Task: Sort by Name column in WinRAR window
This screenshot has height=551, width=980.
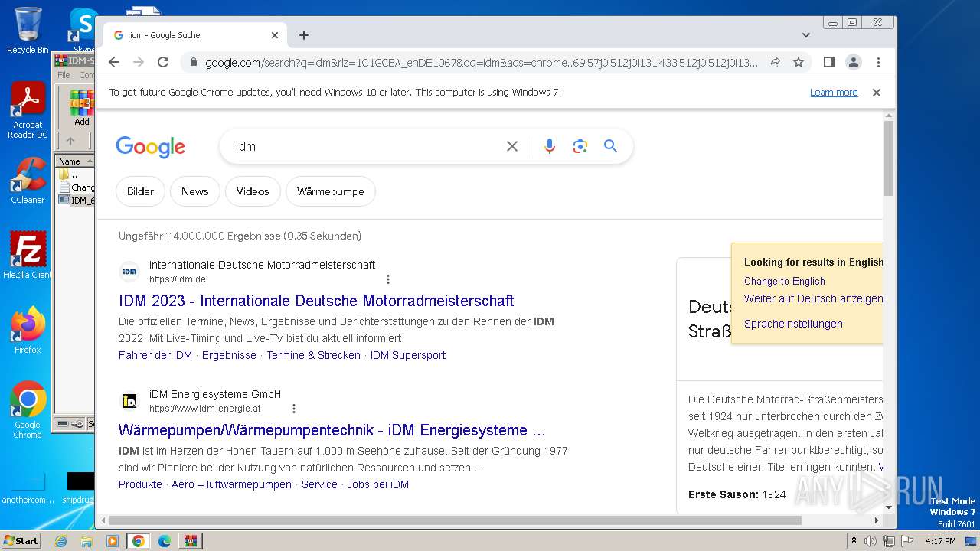Action: point(74,161)
